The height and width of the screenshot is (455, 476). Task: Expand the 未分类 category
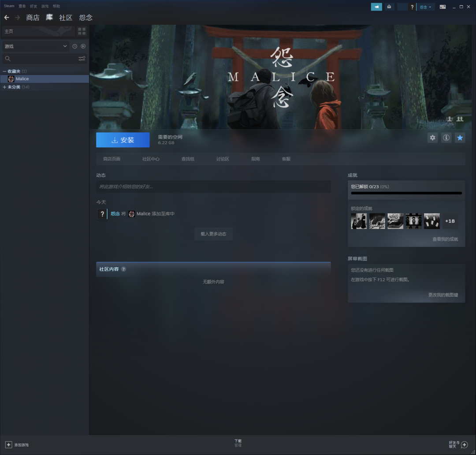tap(5, 87)
